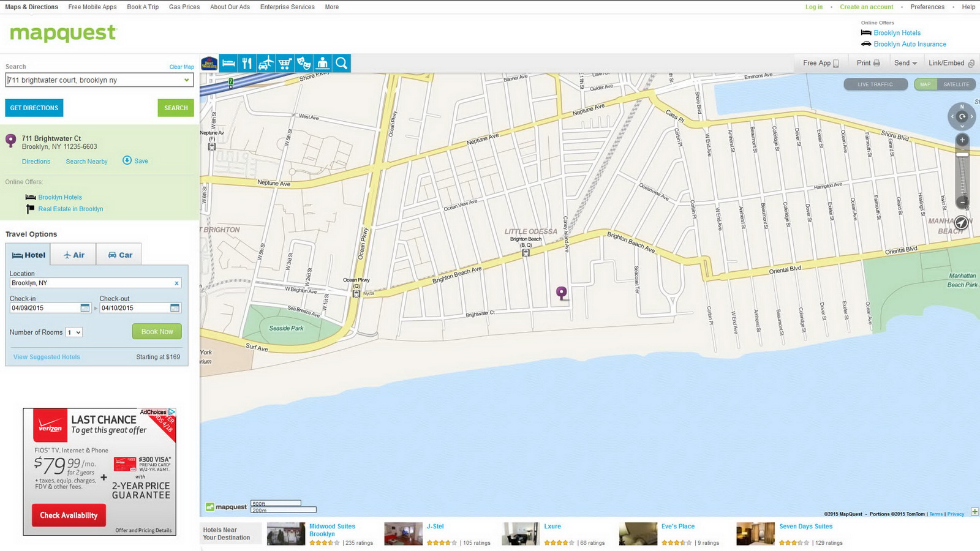Open Maps & Directions menu
This screenshot has width=980, height=551.
click(32, 7)
